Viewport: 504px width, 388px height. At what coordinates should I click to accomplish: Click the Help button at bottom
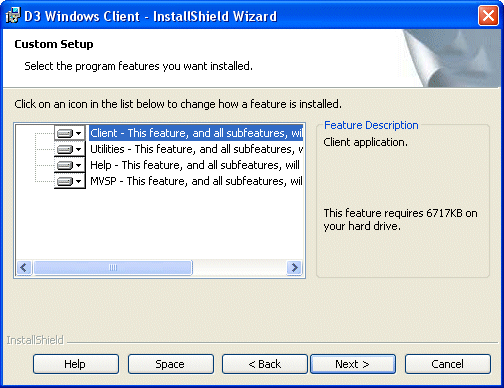(x=76, y=364)
